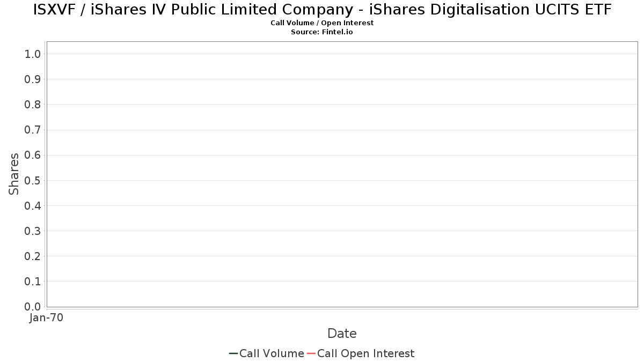The height and width of the screenshot is (362, 644).
Task: Click the Jan-70 x-axis tick label
Action: tap(47, 318)
